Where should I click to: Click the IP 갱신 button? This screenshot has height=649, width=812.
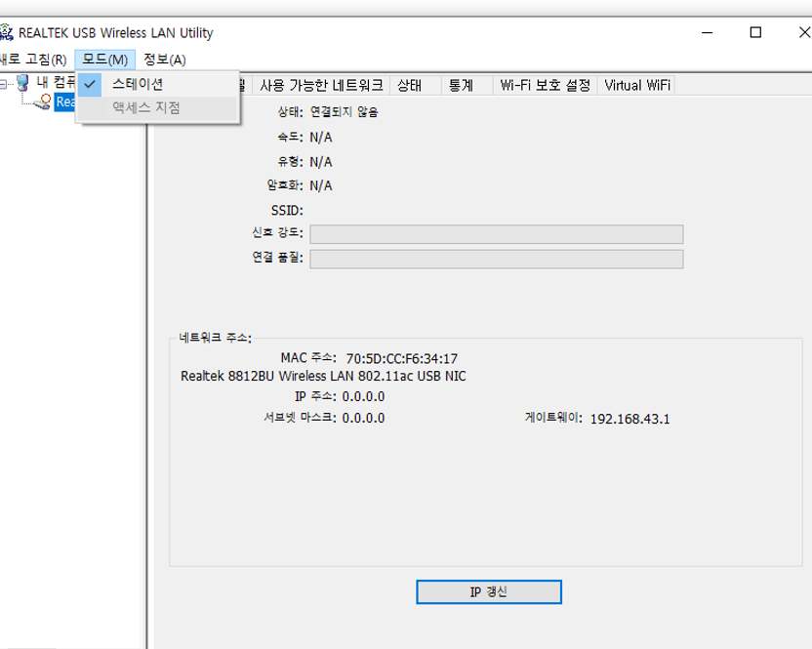pos(489,592)
